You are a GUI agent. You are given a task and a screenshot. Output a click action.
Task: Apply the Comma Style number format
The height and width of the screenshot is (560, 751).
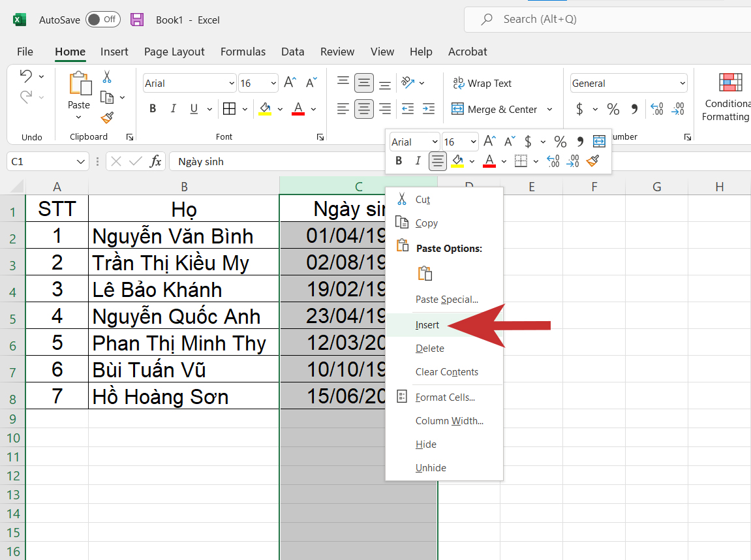tap(634, 109)
